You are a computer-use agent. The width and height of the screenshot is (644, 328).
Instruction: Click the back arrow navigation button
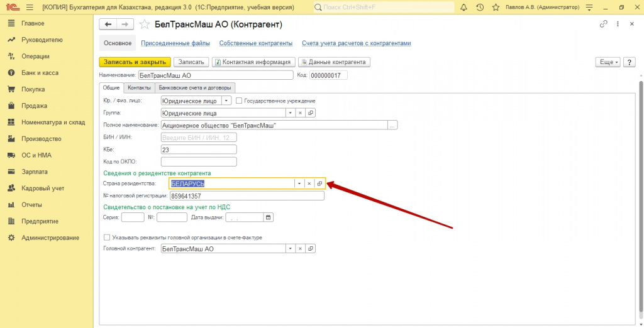[108, 25]
